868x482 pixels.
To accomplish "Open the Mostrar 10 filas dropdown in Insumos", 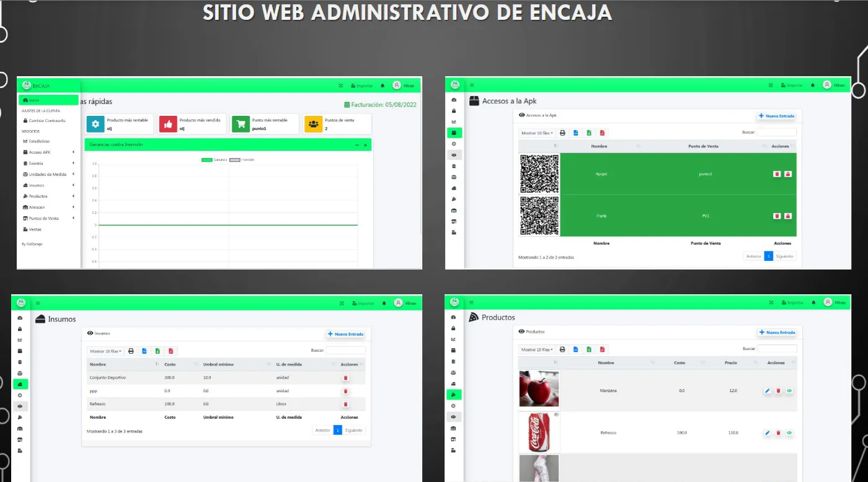I will pyautogui.click(x=105, y=350).
